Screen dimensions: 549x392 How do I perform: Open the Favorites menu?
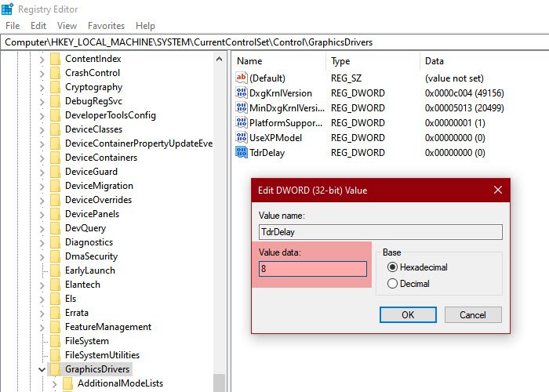[106, 26]
